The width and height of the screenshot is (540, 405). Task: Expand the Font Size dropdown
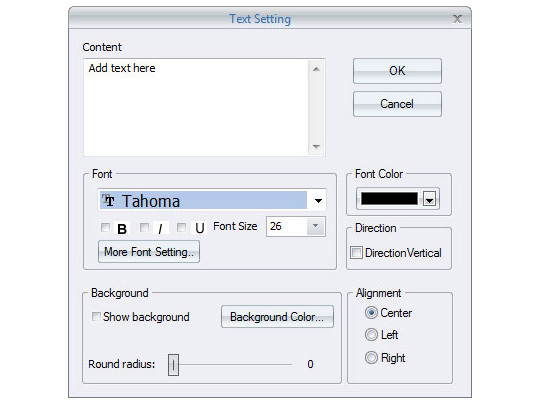(315, 226)
